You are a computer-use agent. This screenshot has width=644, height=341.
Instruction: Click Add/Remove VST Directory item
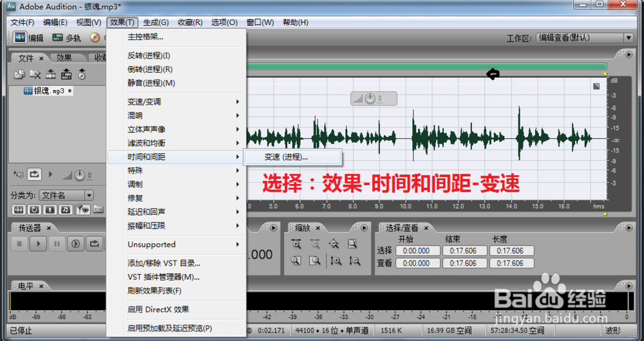(176, 263)
